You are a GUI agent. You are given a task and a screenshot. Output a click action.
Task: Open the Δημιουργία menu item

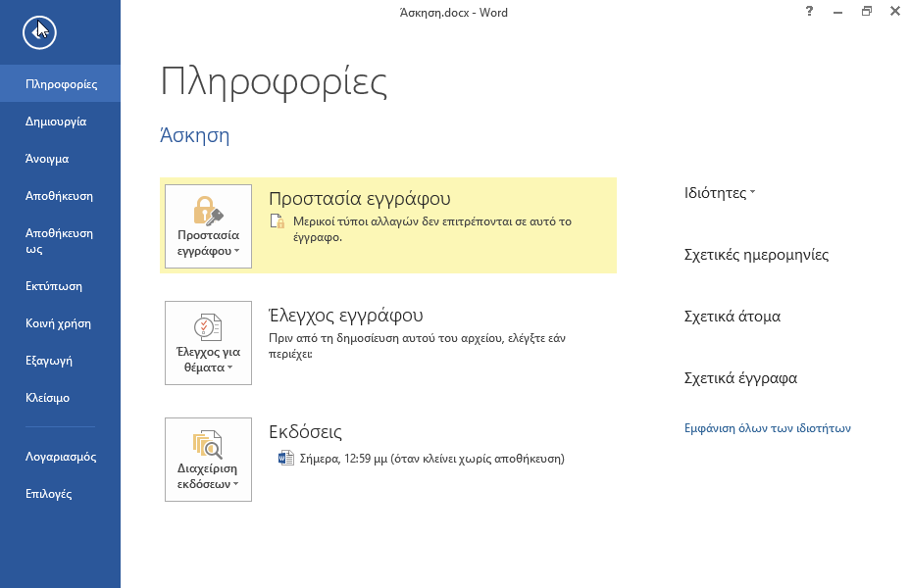[x=61, y=122]
